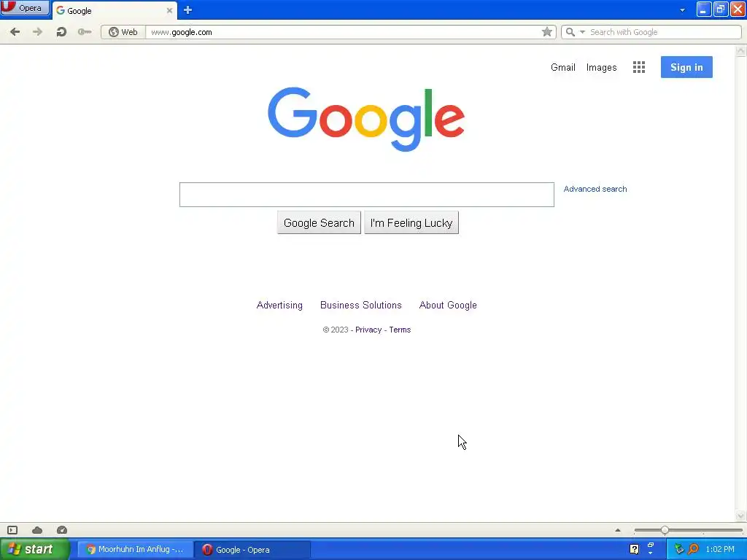Viewport: 747px width, 560px height.
Task: Open the Business Solutions link
Action: 360,306
